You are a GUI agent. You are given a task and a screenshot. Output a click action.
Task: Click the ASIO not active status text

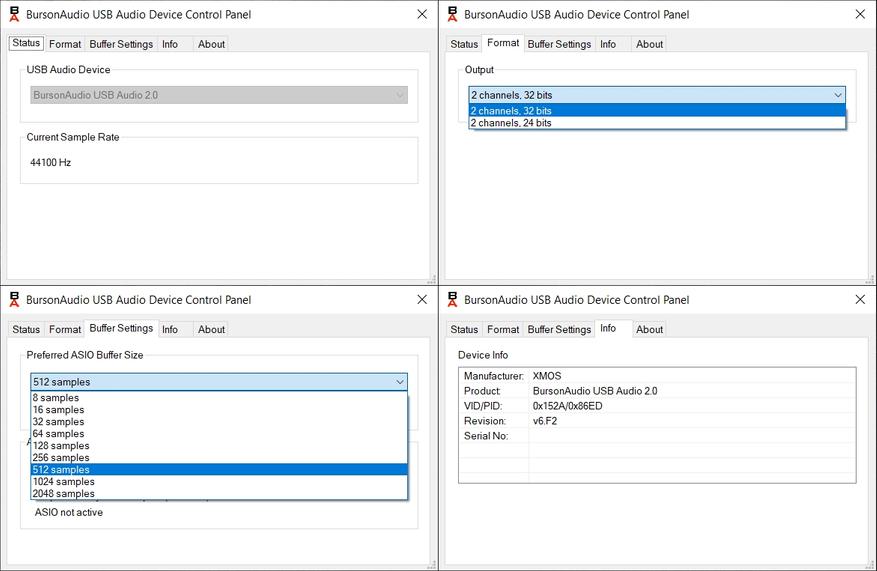click(69, 512)
